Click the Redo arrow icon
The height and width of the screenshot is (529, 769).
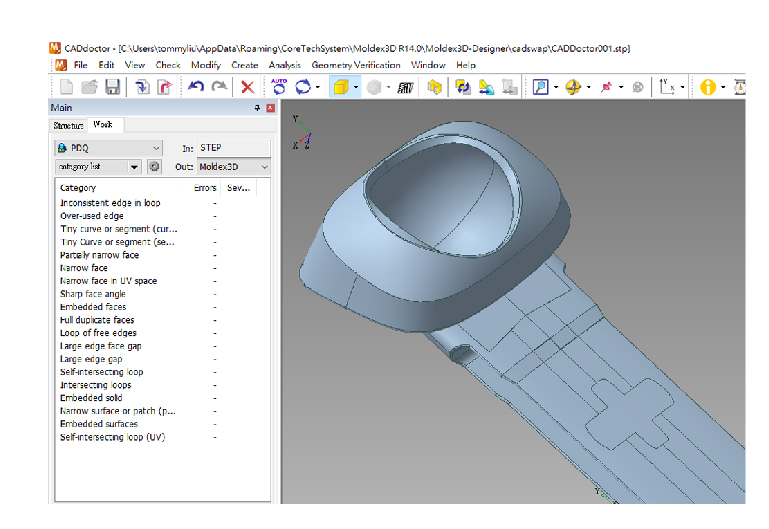219,87
